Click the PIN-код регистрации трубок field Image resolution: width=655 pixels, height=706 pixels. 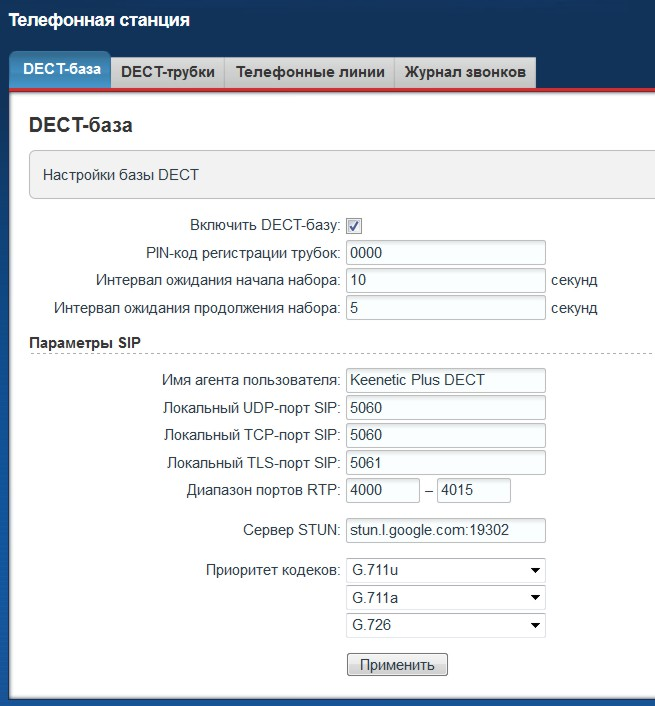click(445, 253)
